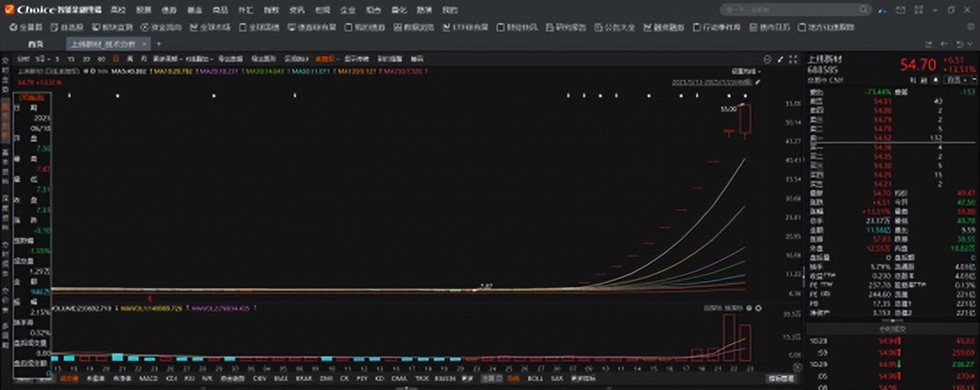980x390 pixels.
Task: Switch to the BOLL indicator
Action: [x=535, y=378]
